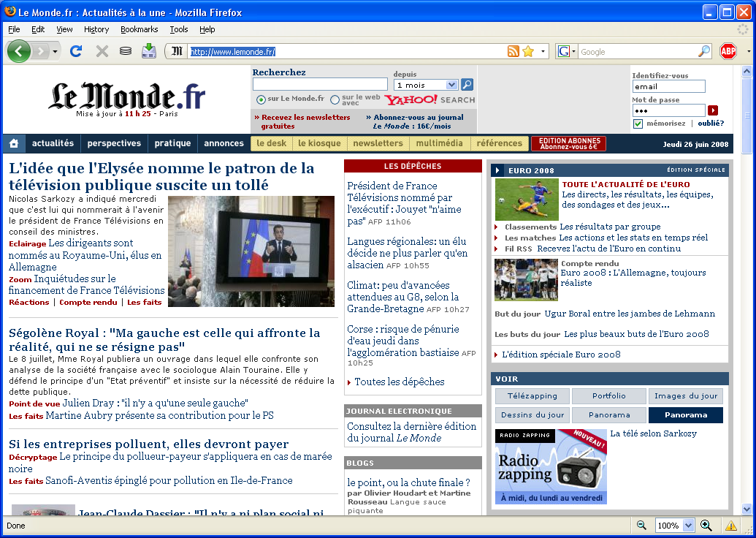Click the downloads arrow toolbar icon
This screenshot has height=538, width=756.
coord(149,51)
